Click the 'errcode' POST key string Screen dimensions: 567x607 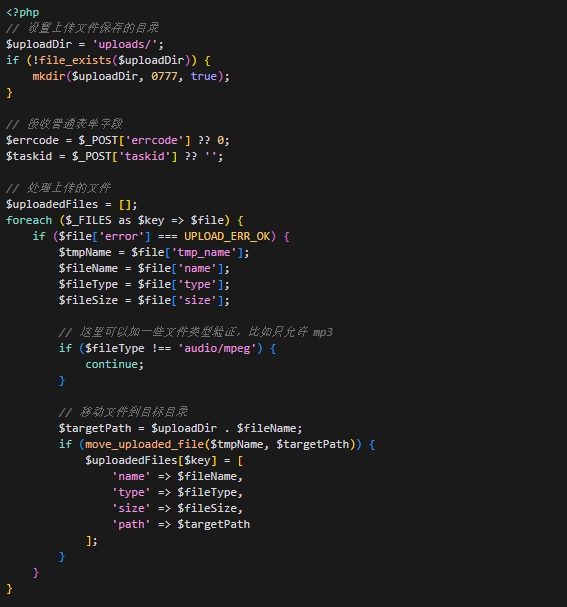[x=154, y=140]
